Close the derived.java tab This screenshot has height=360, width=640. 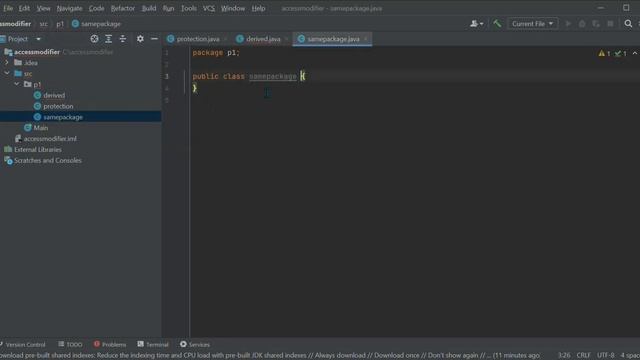pos(287,39)
